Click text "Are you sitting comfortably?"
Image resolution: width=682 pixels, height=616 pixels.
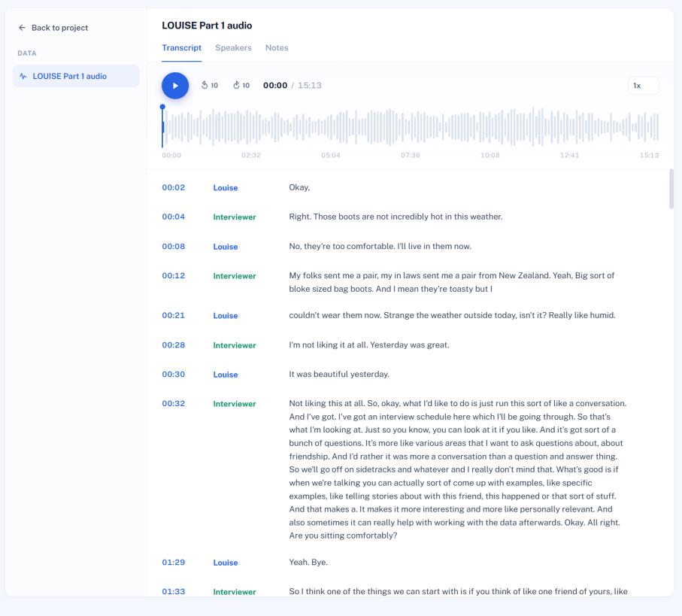click(343, 536)
